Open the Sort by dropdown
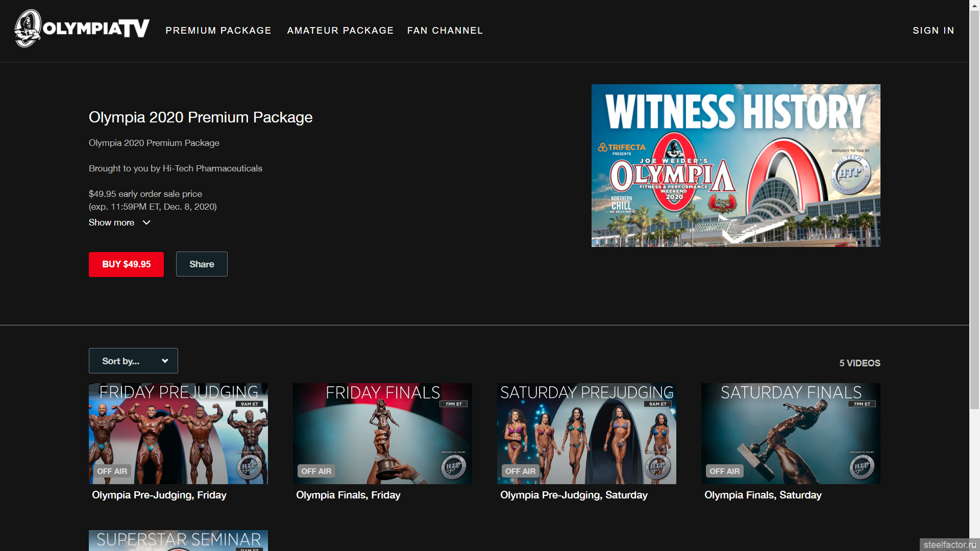 (x=133, y=361)
